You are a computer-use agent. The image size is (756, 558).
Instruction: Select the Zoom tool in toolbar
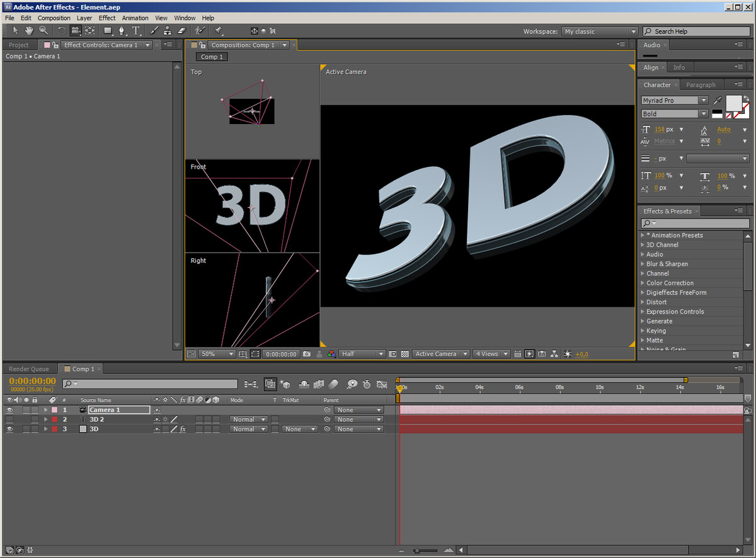43,31
